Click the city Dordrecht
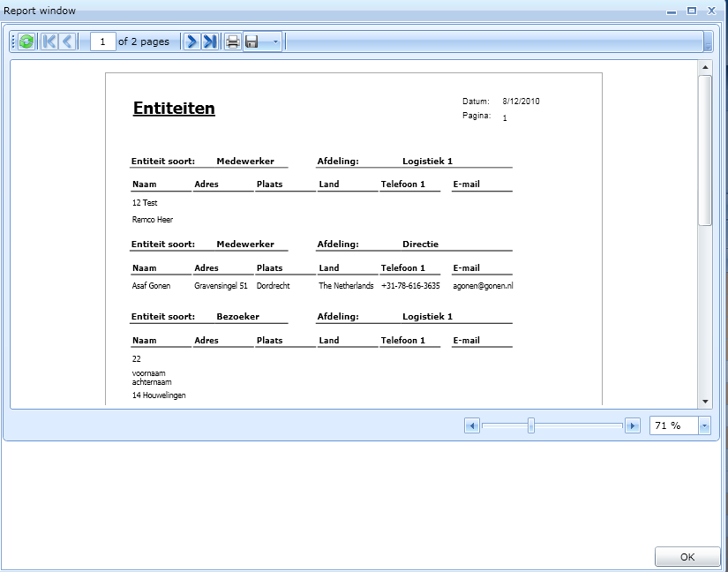This screenshot has height=572, width=728. (273, 286)
